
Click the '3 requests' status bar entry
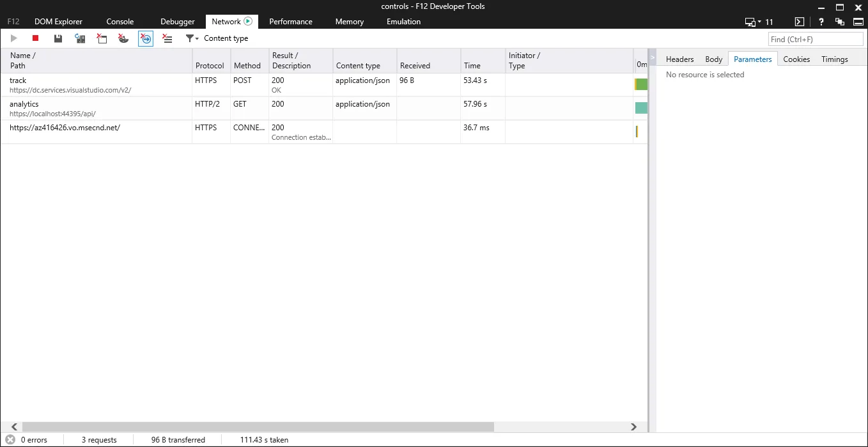click(x=99, y=440)
